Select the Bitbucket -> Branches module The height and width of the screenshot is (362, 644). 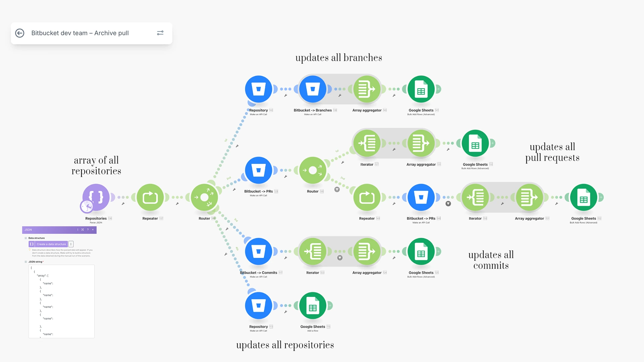click(313, 89)
